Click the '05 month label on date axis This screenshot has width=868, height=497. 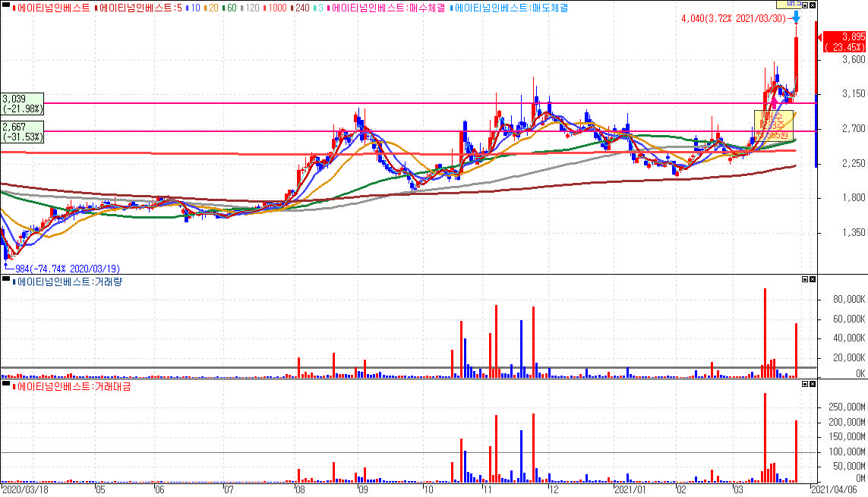[x=99, y=490]
